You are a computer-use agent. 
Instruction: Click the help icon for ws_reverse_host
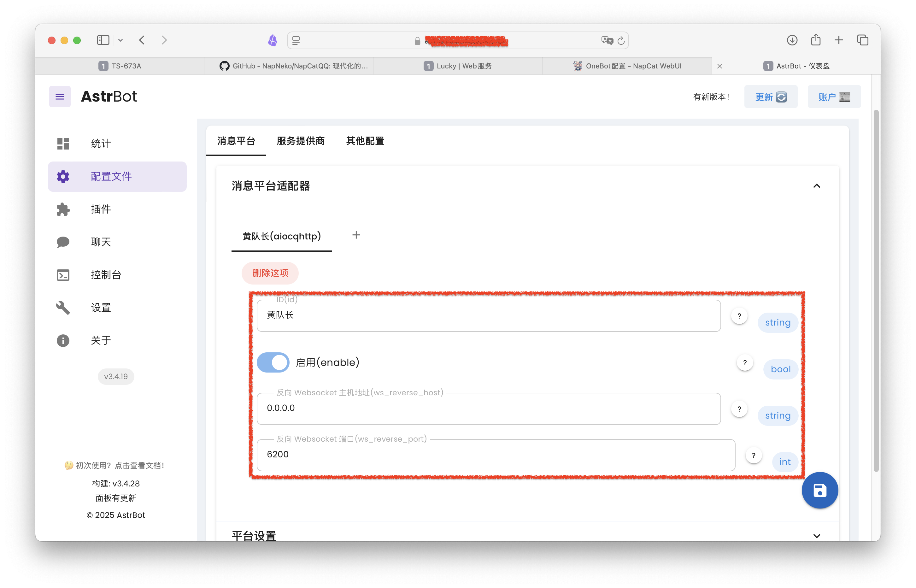[x=739, y=409]
